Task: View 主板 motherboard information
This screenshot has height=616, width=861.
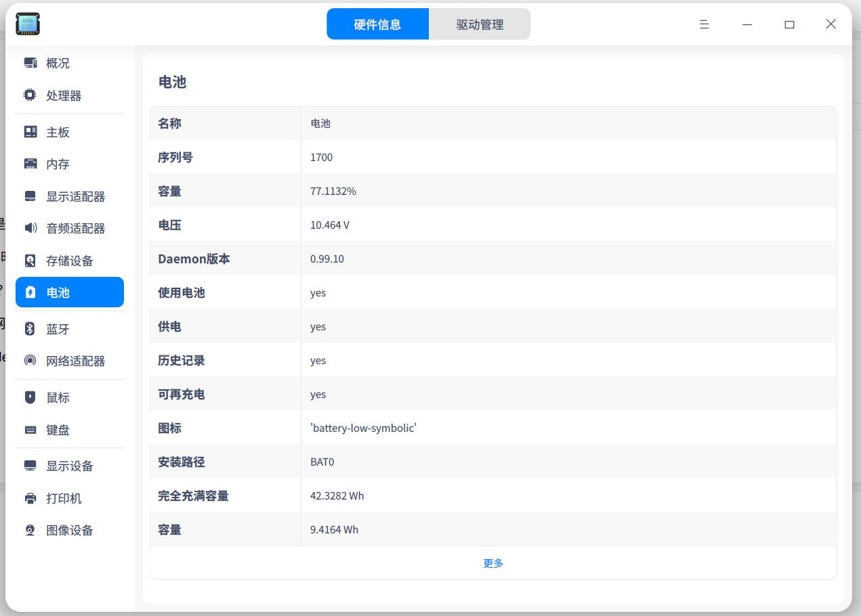Action: pos(58,131)
